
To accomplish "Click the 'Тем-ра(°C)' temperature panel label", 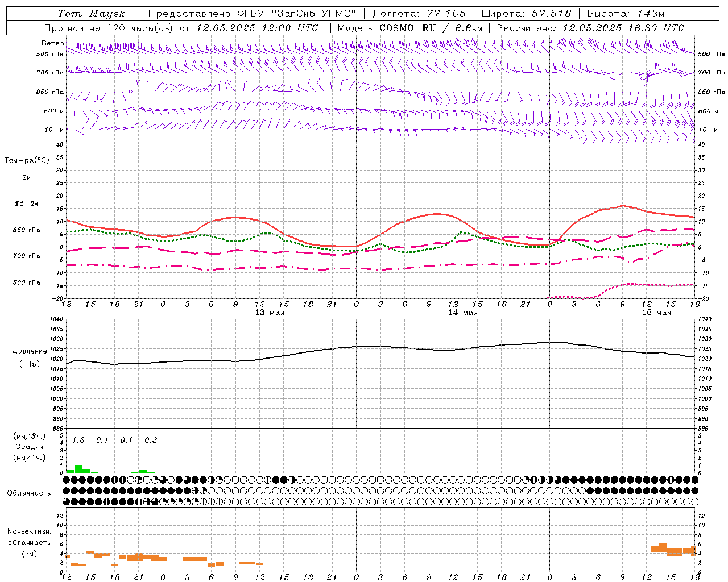I will [27, 161].
